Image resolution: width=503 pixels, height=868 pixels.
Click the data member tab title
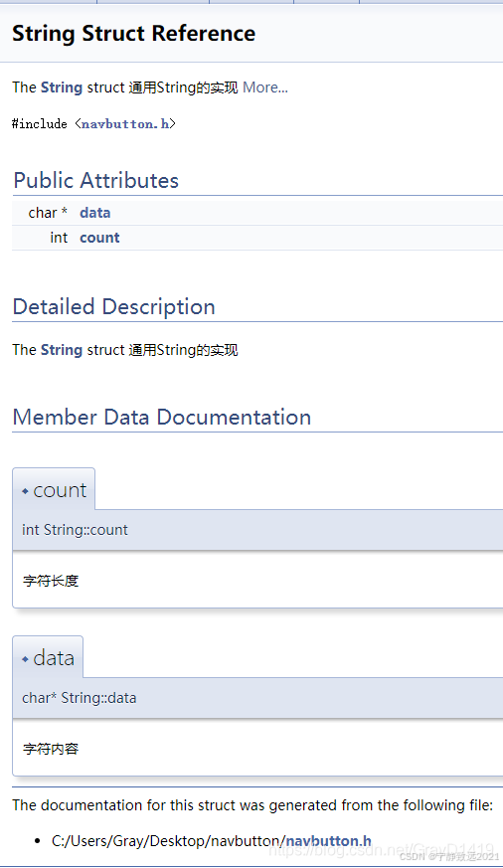click(x=54, y=658)
